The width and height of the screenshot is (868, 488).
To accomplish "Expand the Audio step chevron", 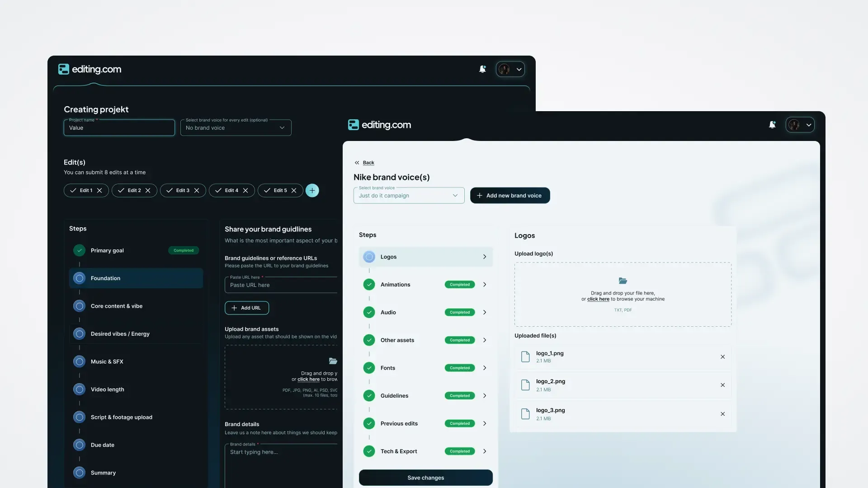I will (485, 313).
